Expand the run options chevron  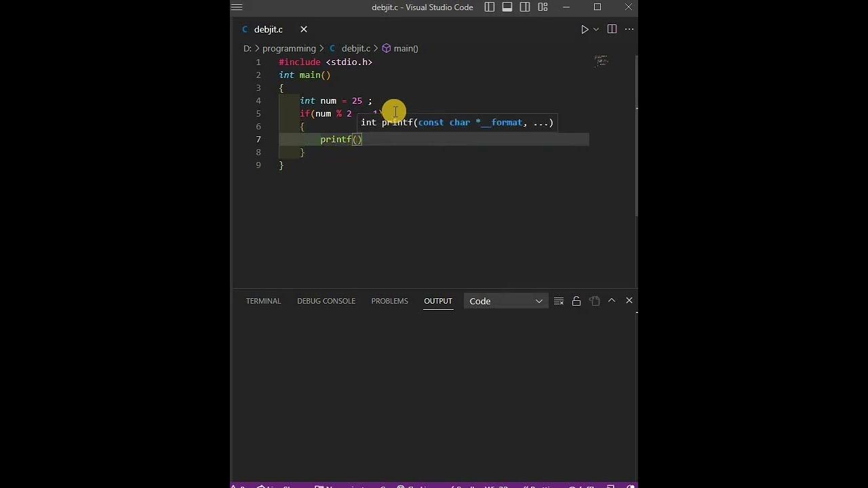pos(596,29)
